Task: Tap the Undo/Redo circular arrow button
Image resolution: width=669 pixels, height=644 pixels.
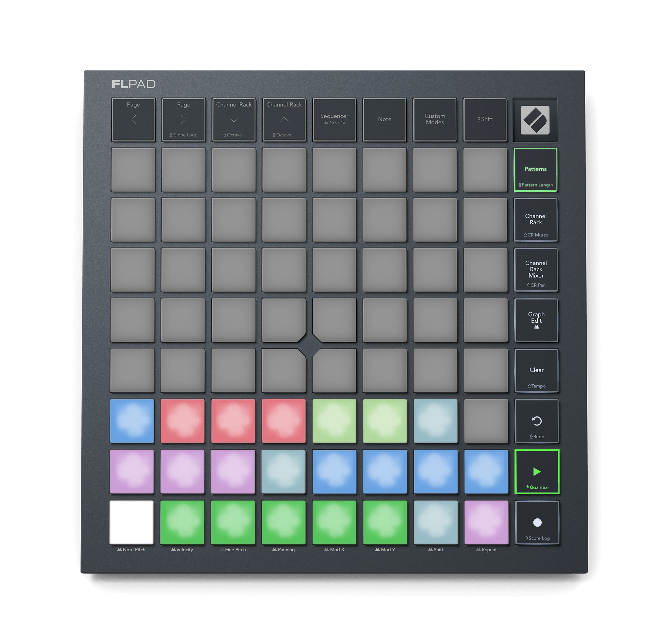Action: (537, 421)
